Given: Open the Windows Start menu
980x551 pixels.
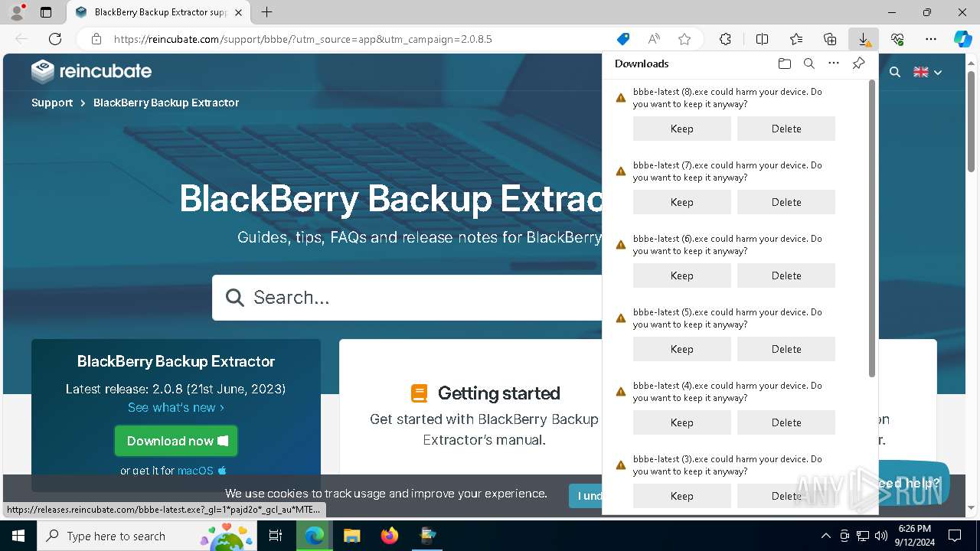Looking at the screenshot, I should point(18,536).
